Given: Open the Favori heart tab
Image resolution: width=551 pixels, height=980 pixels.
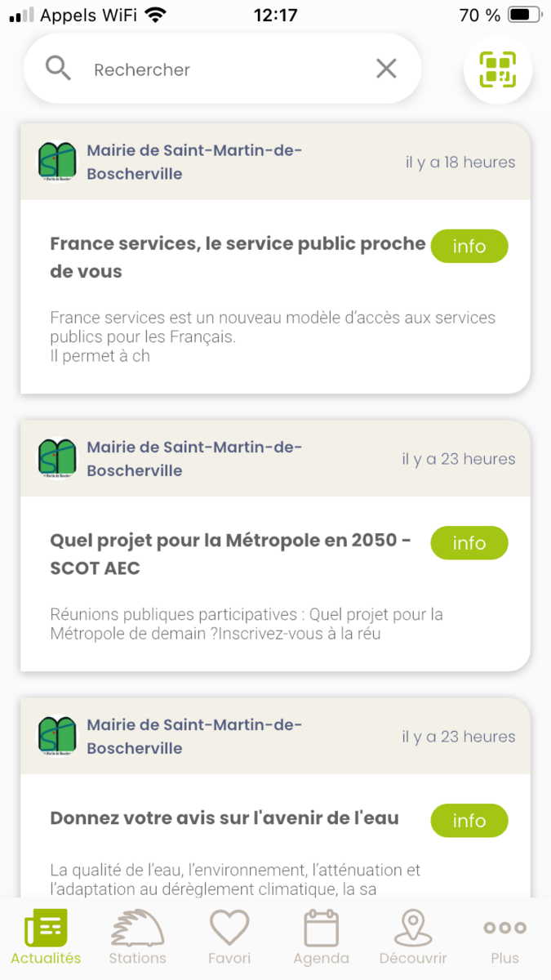Looking at the screenshot, I should [229, 938].
